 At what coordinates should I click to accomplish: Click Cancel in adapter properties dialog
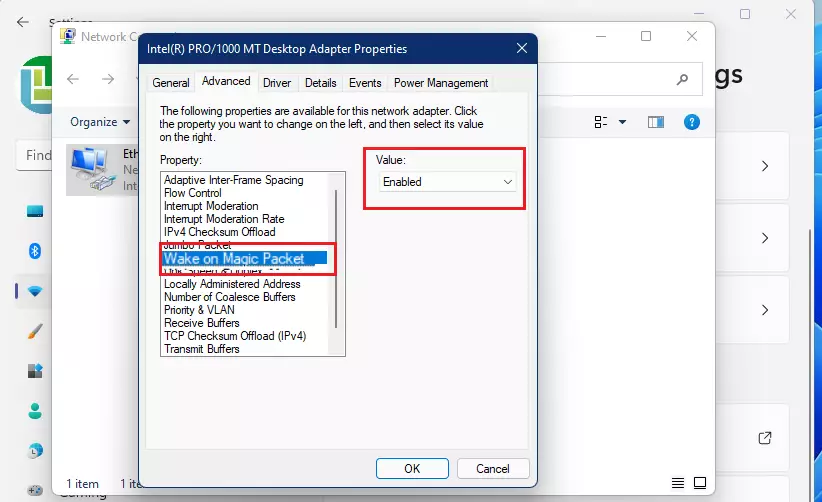pyautogui.click(x=493, y=468)
